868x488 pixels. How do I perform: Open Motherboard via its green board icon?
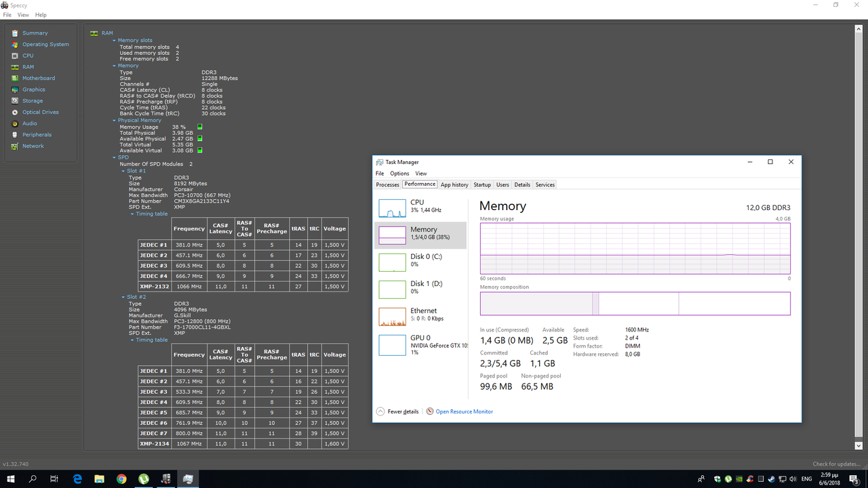15,79
